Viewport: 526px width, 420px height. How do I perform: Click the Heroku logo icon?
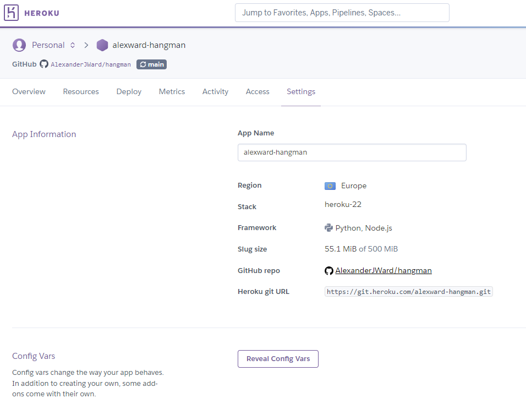pos(11,13)
